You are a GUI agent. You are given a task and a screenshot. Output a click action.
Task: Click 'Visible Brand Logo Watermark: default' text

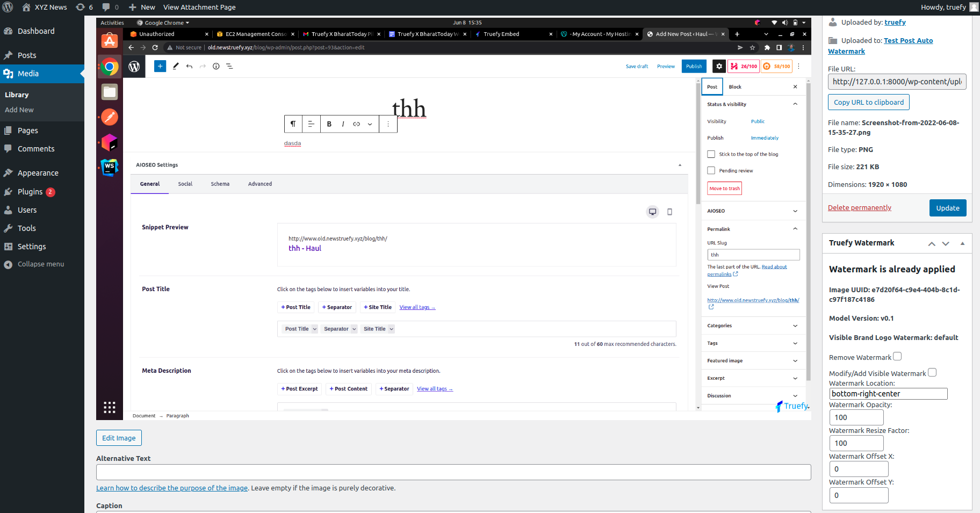893,338
